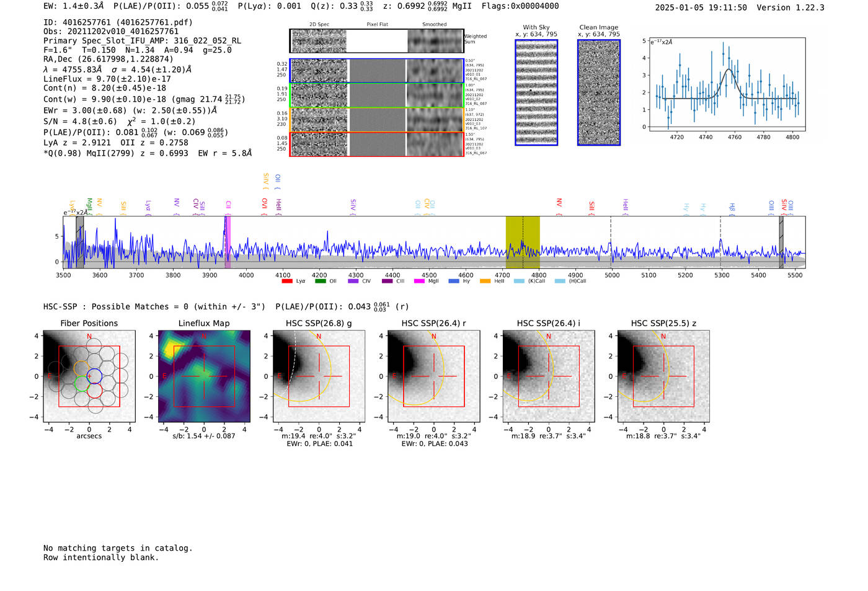Select the ID: 4016257761 text line
The width and height of the screenshot is (868, 591).
[x=118, y=22]
